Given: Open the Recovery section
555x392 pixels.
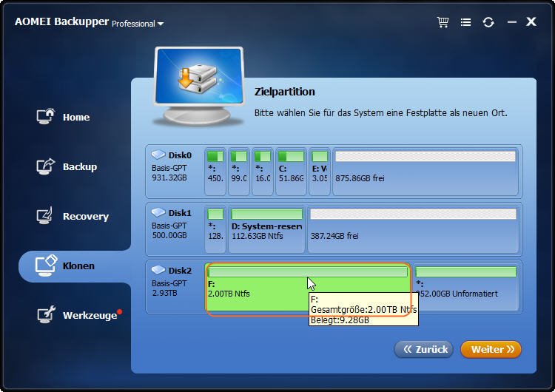Looking at the screenshot, I should [x=73, y=216].
